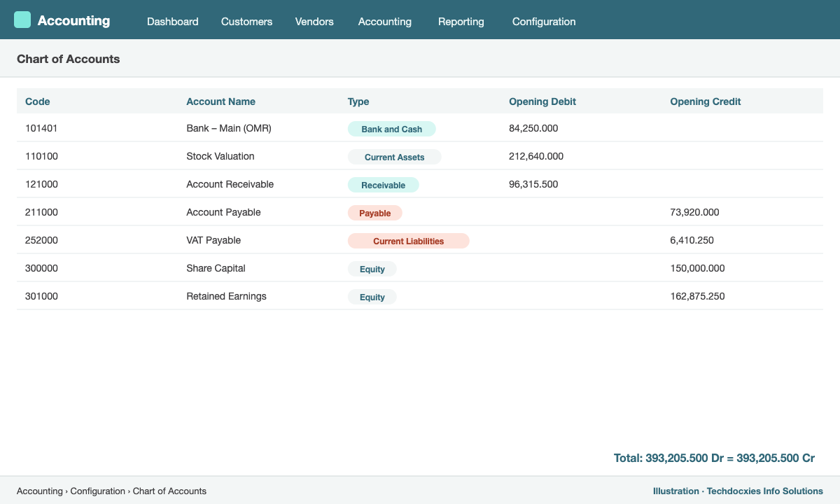
Task: Click the Receivable type badge
Action: 384,185
